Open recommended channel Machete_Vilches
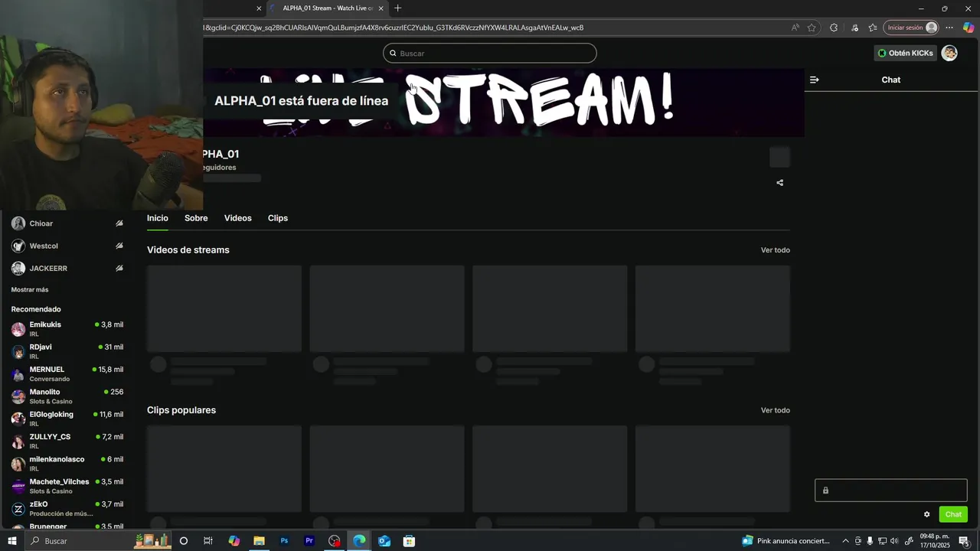The image size is (980, 551). pos(67,486)
